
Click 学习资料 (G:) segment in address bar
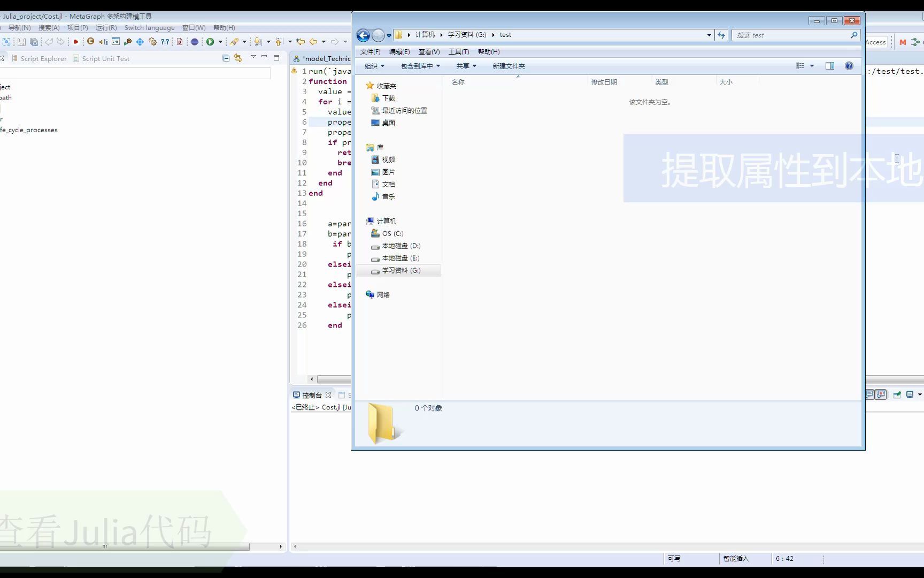467,35
